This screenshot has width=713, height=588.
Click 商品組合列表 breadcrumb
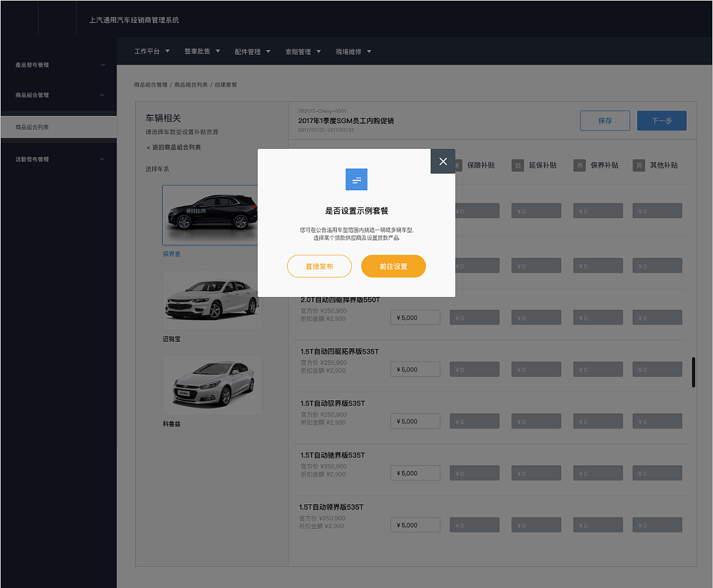coord(191,85)
